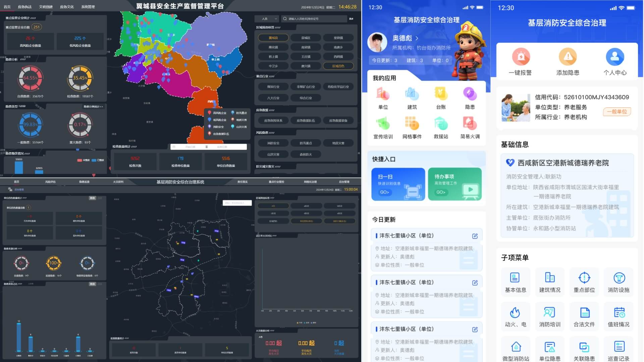
Task: Enable the 区域四色 region filter tag
Action: click(337, 66)
